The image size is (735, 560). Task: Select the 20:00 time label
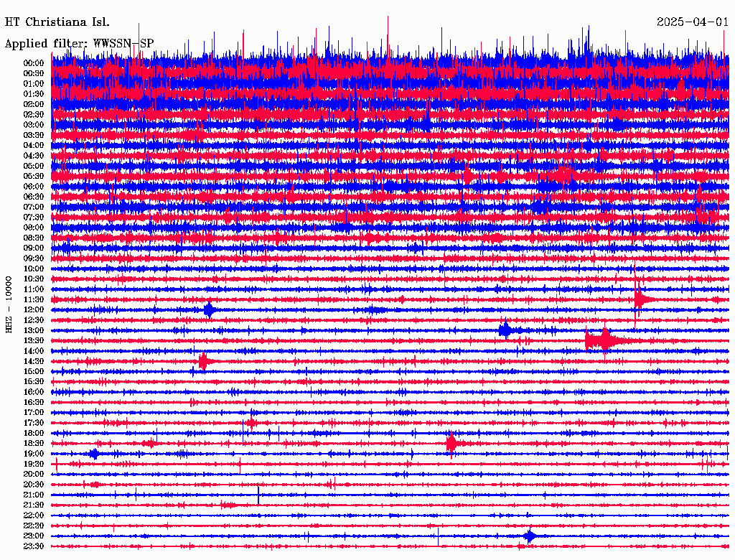pos(34,475)
